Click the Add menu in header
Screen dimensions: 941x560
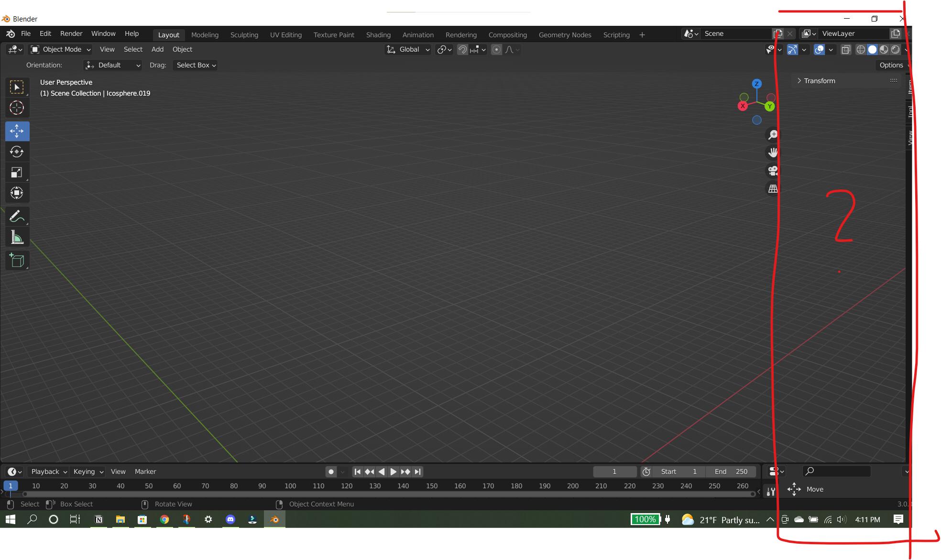tap(157, 49)
